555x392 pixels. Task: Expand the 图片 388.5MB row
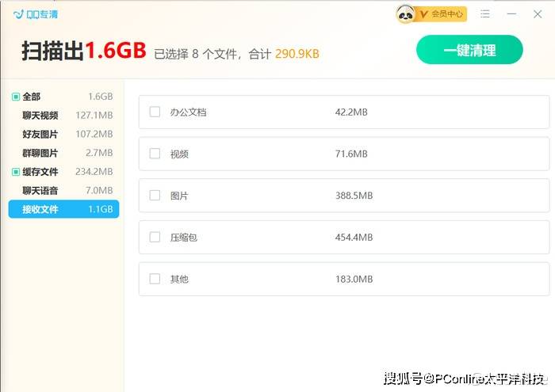[x=344, y=196]
